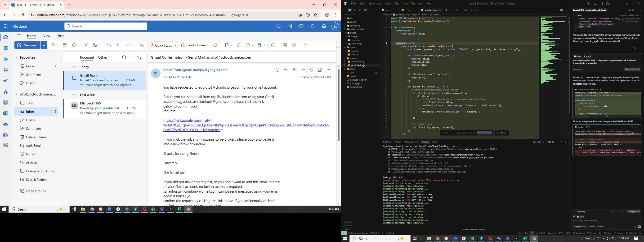The image size is (644, 242).
Task: Open imapService.js in Cursor explorer
Action: click(358, 62)
